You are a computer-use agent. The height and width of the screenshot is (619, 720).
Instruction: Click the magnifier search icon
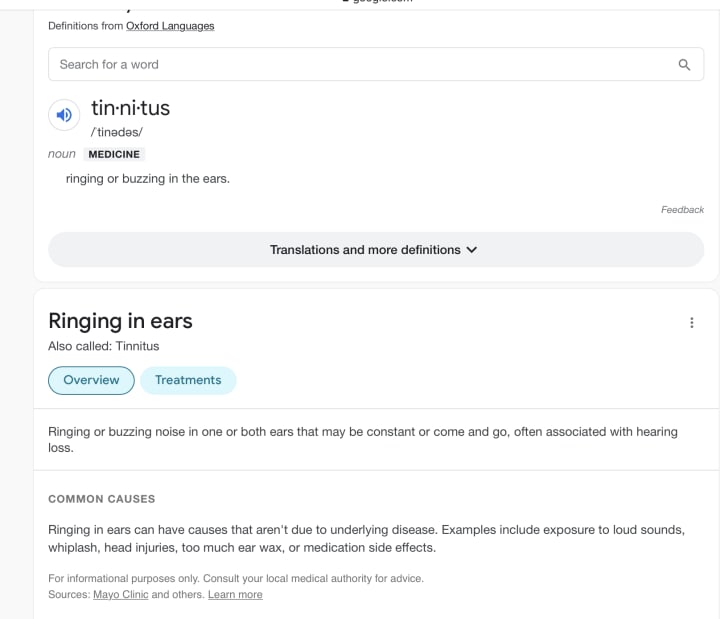(684, 65)
